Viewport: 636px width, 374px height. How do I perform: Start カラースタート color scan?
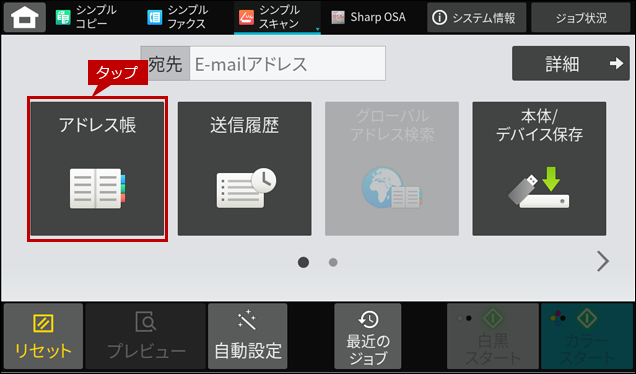pos(587,336)
